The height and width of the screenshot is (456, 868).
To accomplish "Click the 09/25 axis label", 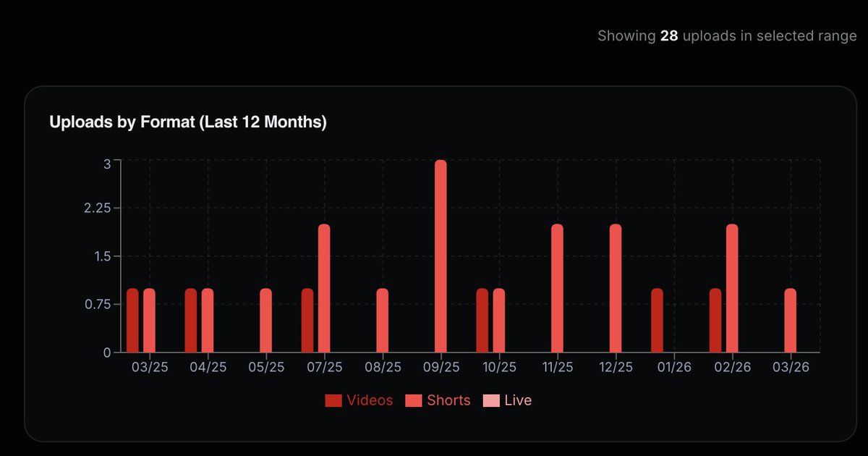I will [441, 367].
